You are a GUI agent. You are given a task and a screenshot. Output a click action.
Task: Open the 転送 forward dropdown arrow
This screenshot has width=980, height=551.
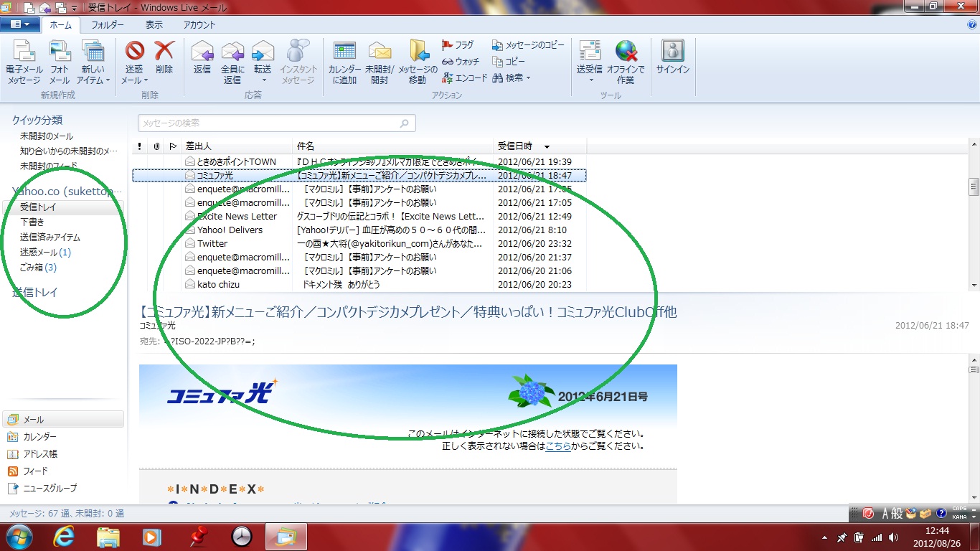263,81
